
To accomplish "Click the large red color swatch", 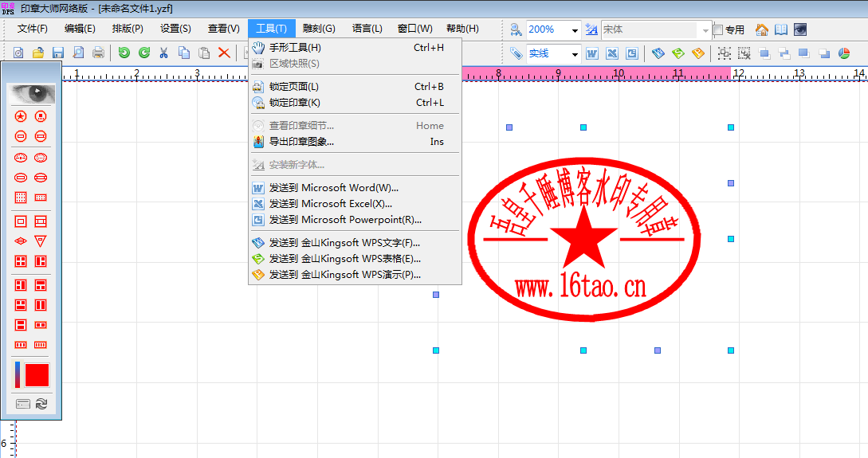I will (x=37, y=375).
